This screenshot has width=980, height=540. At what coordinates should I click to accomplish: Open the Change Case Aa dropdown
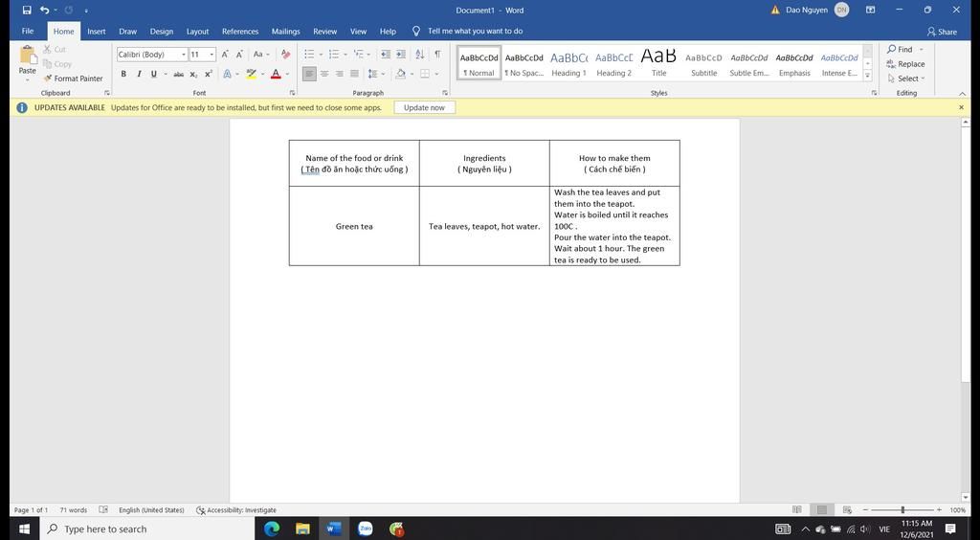pos(261,55)
